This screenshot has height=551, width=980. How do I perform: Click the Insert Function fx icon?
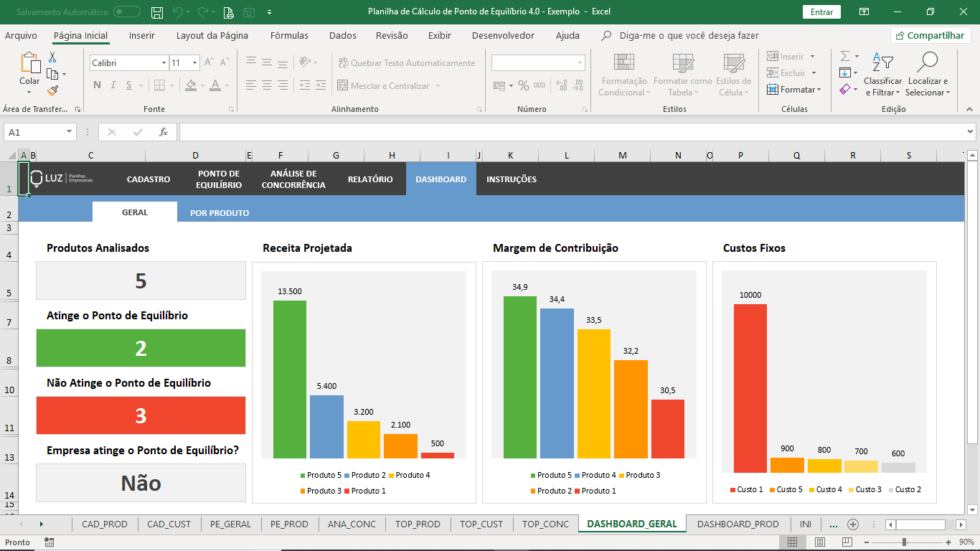[164, 132]
